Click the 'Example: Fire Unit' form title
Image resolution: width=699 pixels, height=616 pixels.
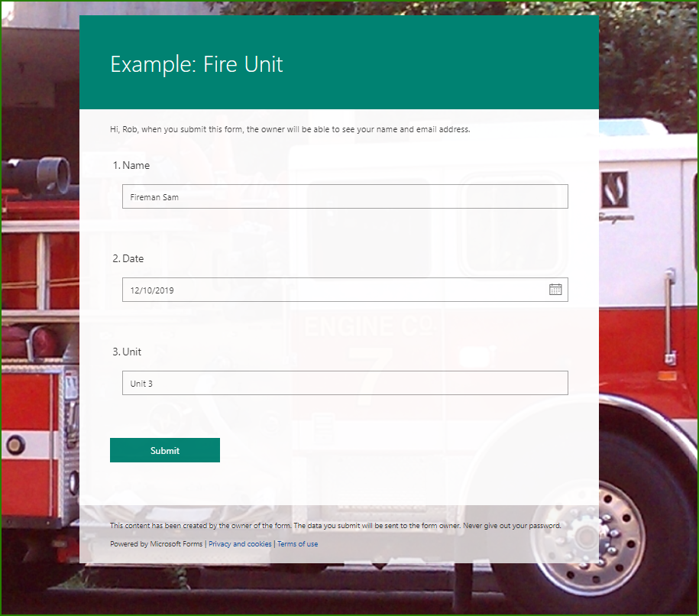[x=196, y=64]
